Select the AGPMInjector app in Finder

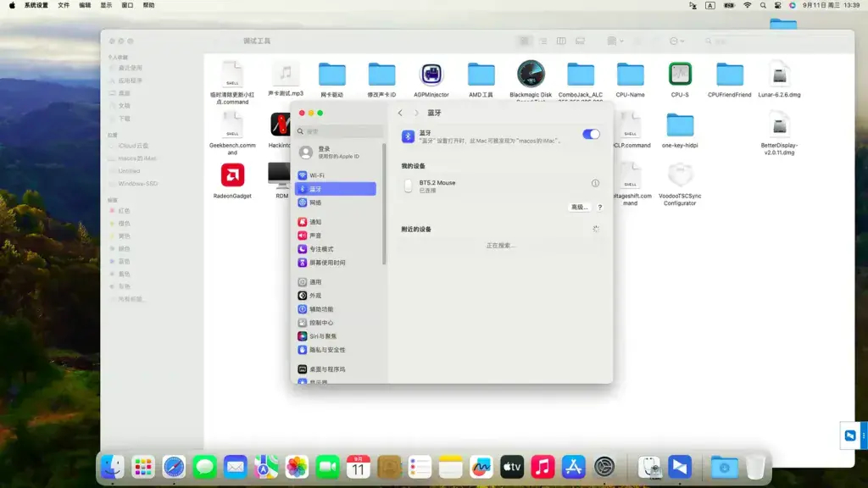tap(431, 75)
